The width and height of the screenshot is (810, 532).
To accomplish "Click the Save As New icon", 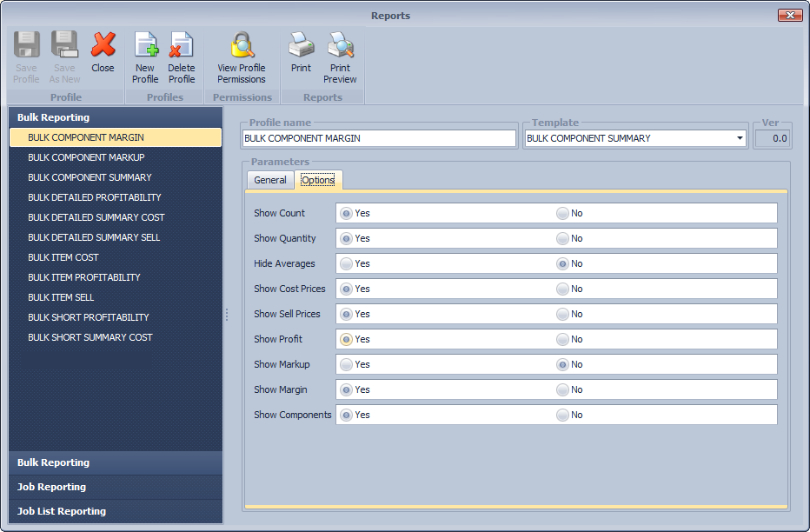I will tap(64, 45).
